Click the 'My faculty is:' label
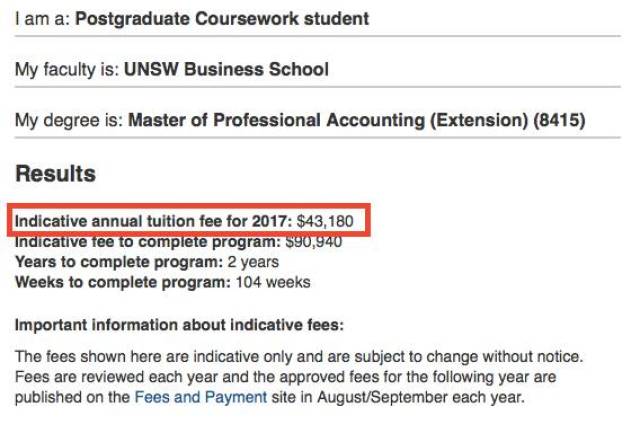 tap(66, 70)
